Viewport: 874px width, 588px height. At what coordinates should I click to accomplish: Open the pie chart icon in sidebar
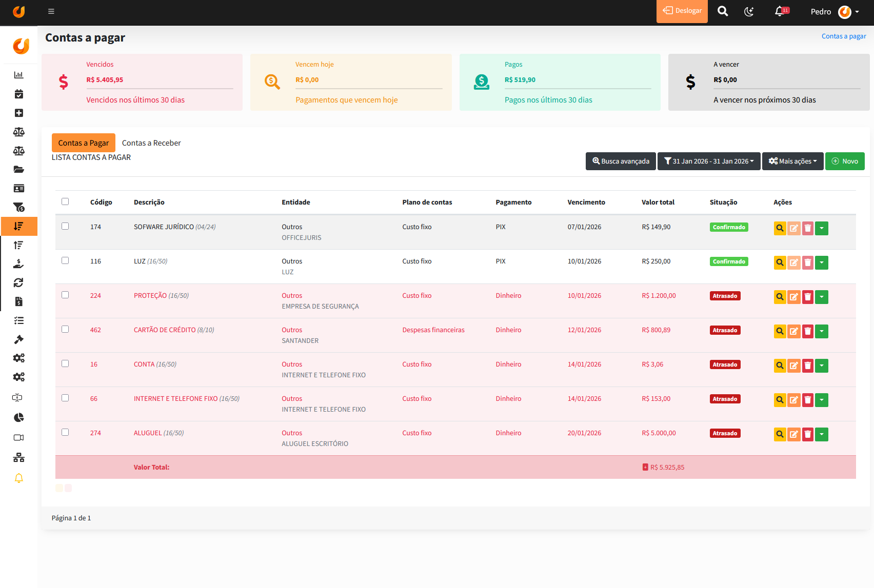click(x=18, y=417)
